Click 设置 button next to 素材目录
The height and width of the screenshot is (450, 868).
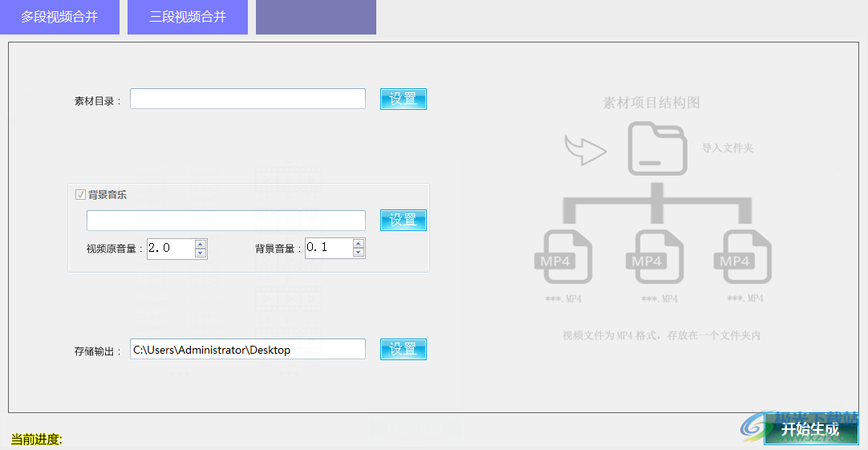click(x=403, y=99)
